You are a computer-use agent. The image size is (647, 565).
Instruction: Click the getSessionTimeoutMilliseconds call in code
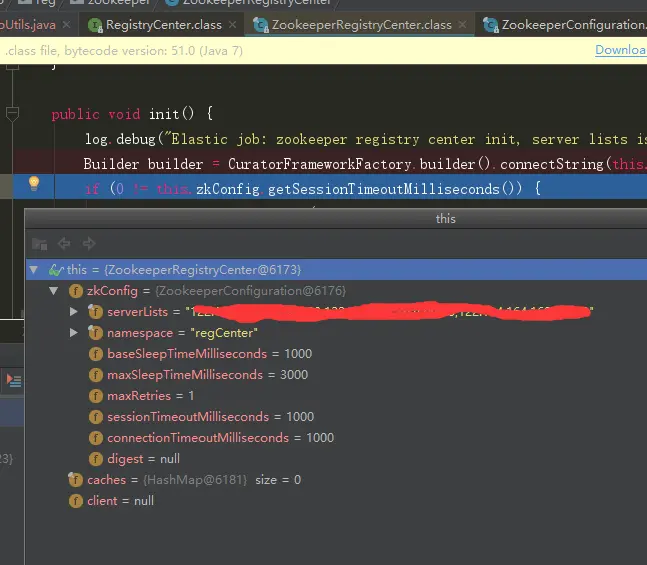(x=383, y=189)
